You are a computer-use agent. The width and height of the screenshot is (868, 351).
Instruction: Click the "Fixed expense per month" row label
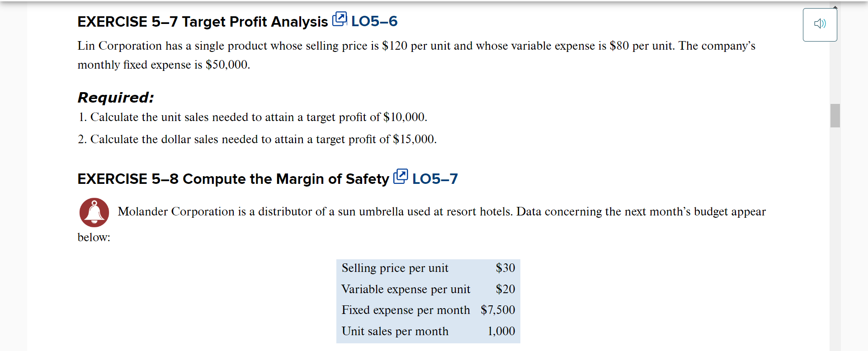point(406,310)
